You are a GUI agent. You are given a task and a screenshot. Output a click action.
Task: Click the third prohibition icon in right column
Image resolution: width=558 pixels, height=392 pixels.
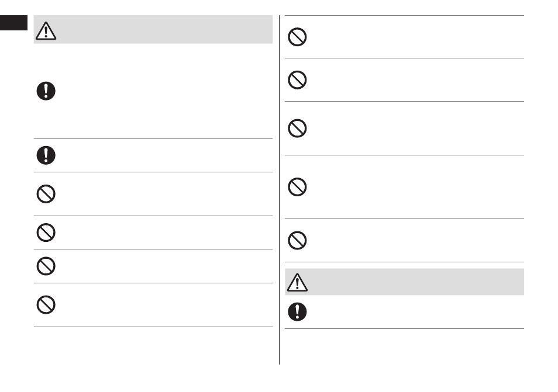(x=297, y=129)
